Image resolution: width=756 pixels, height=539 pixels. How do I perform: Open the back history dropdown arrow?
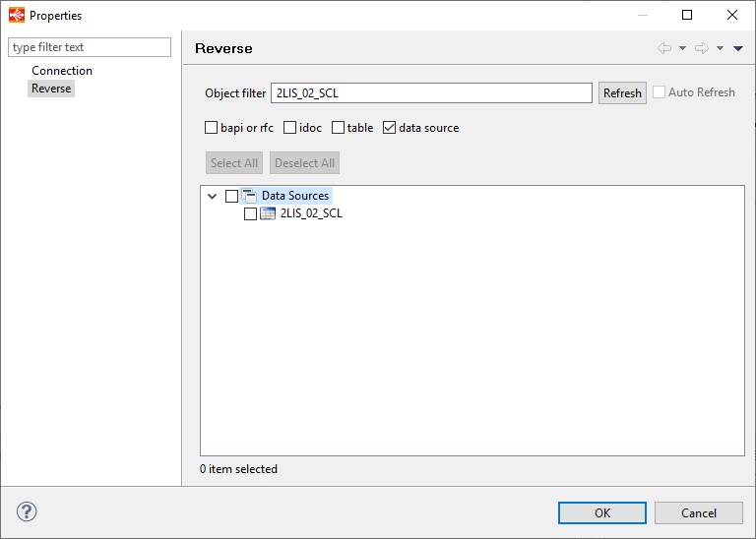click(x=683, y=48)
